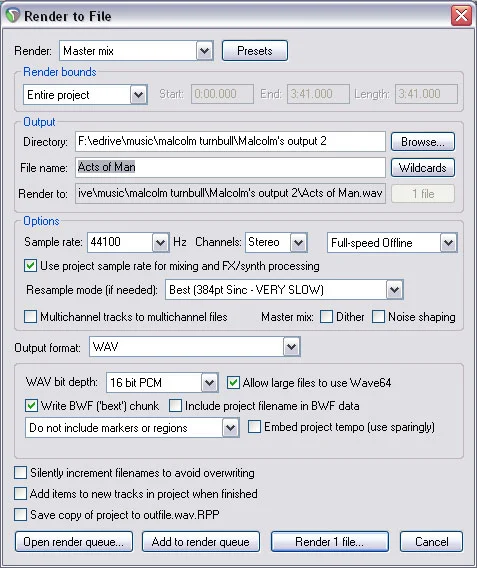This screenshot has width=477, height=568.
Task: Open the Wildcards list
Action: click(423, 168)
